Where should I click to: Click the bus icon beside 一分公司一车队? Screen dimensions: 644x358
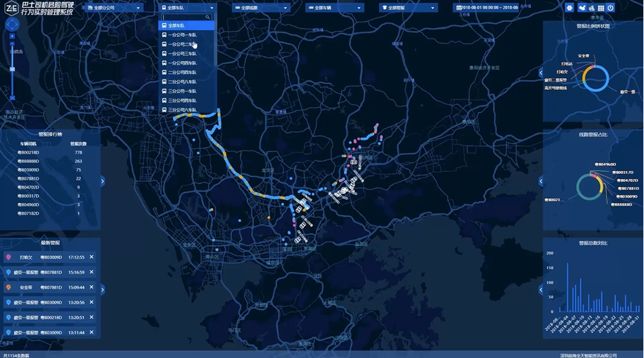164,35
